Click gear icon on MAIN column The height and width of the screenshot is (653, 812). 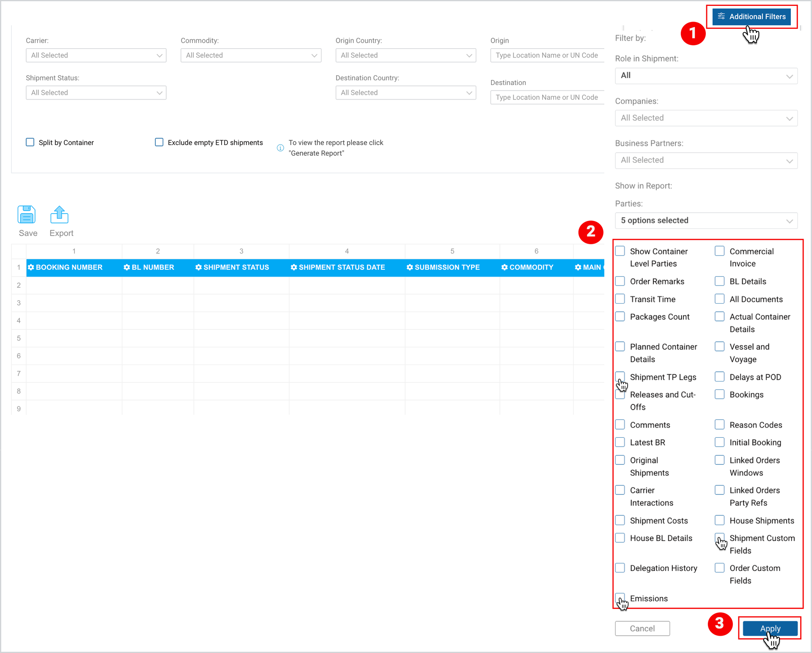click(x=578, y=267)
